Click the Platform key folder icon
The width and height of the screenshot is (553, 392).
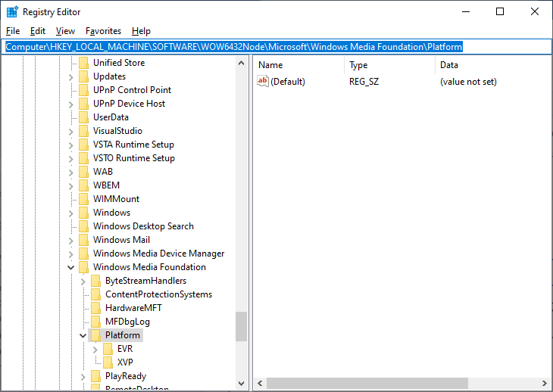95,335
